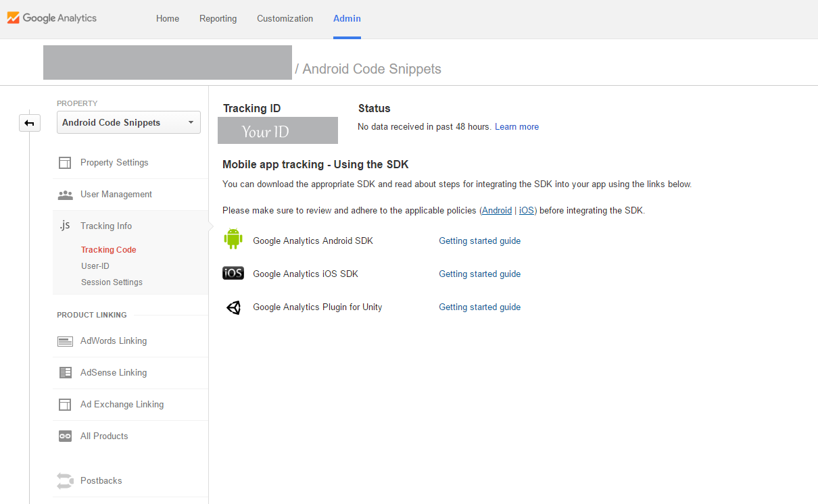
Task: Click the back arrow button
Action: coord(30,123)
